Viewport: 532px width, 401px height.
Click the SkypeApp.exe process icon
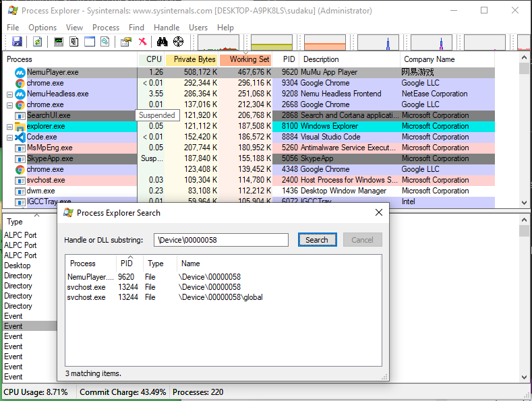click(x=20, y=159)
